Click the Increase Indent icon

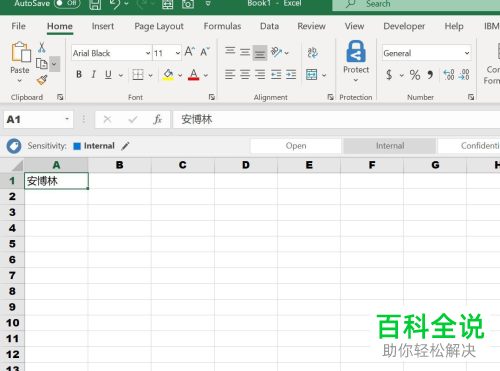tap(291, 74)
